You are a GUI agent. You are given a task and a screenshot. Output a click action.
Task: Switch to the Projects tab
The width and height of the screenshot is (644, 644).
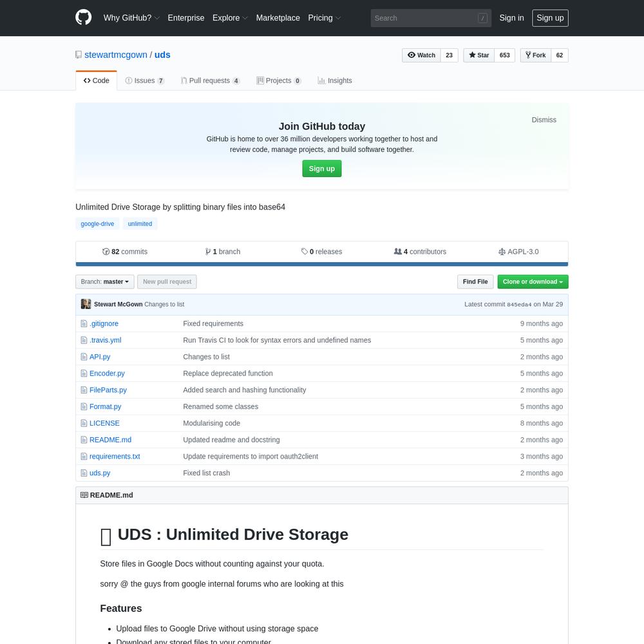point(279,80)
